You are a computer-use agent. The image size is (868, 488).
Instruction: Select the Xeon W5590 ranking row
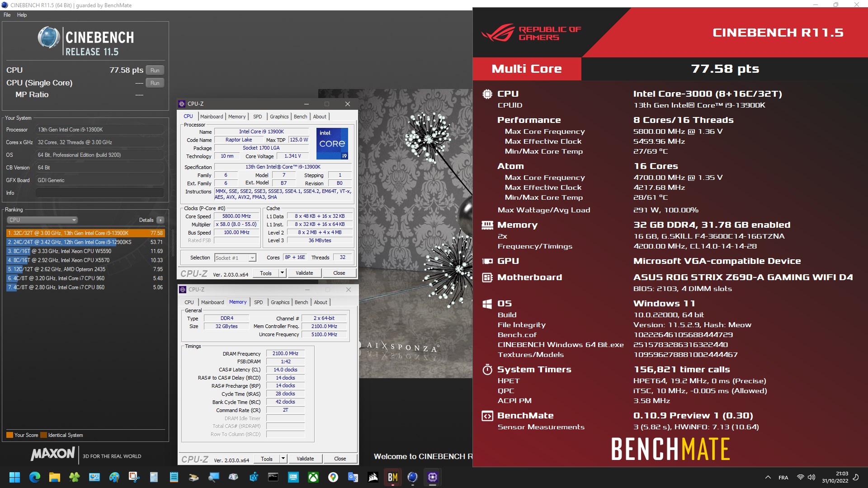pyautogui.click(x=85, y=251)
